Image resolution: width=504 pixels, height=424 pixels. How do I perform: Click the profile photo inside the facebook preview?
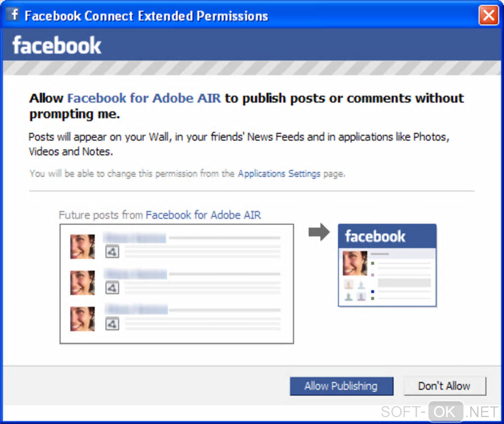[x=355, y=263]
